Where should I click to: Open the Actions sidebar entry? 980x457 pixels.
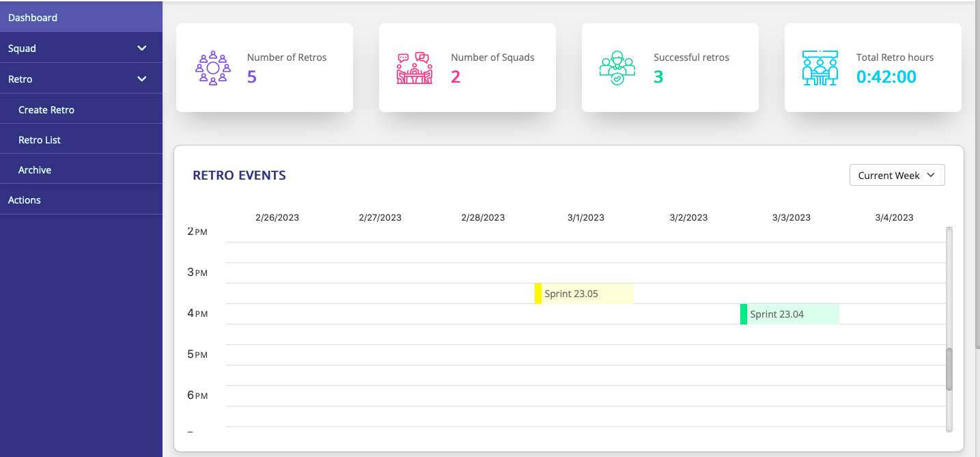pyautogui.click(x=24, y=199)
